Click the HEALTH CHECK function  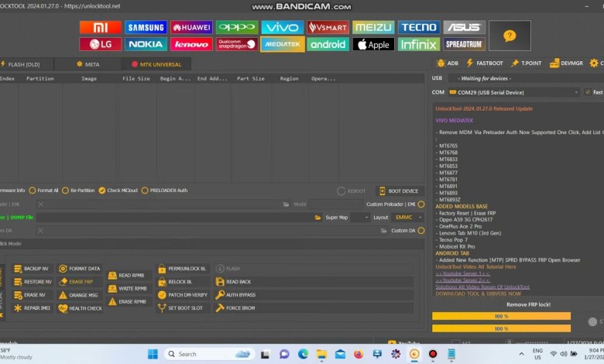81,308
